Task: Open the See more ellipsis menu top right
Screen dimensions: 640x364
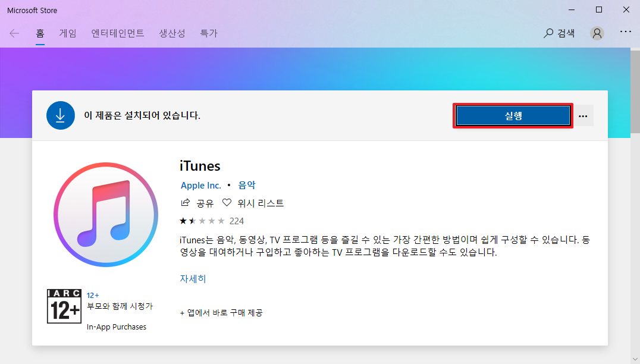Action: 626,33
